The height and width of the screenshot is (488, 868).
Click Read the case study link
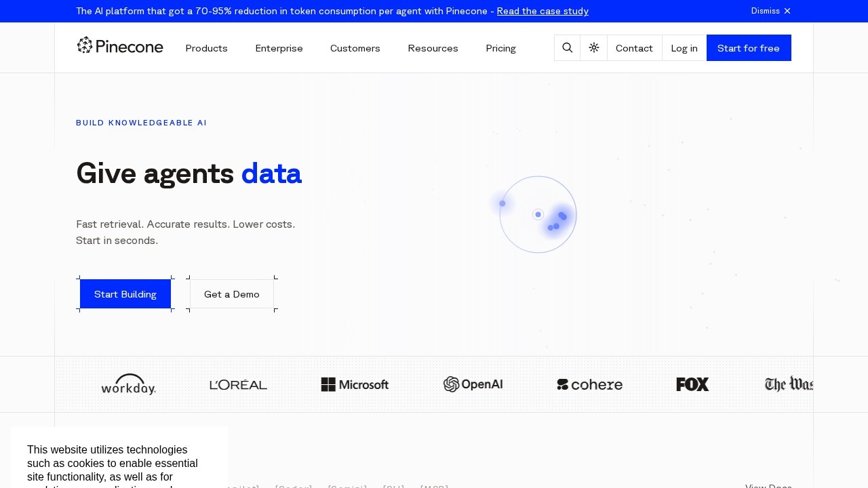tap(542, 11)
